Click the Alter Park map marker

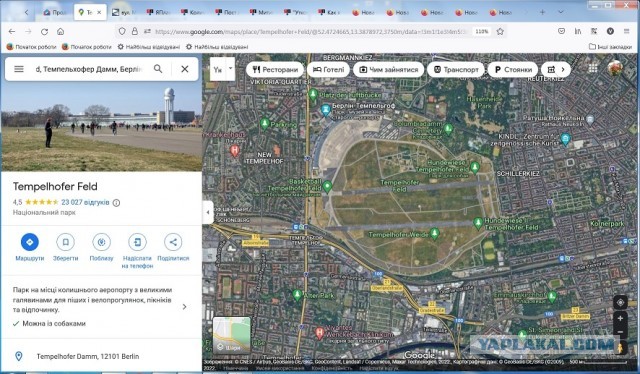[x=298, y=295]
